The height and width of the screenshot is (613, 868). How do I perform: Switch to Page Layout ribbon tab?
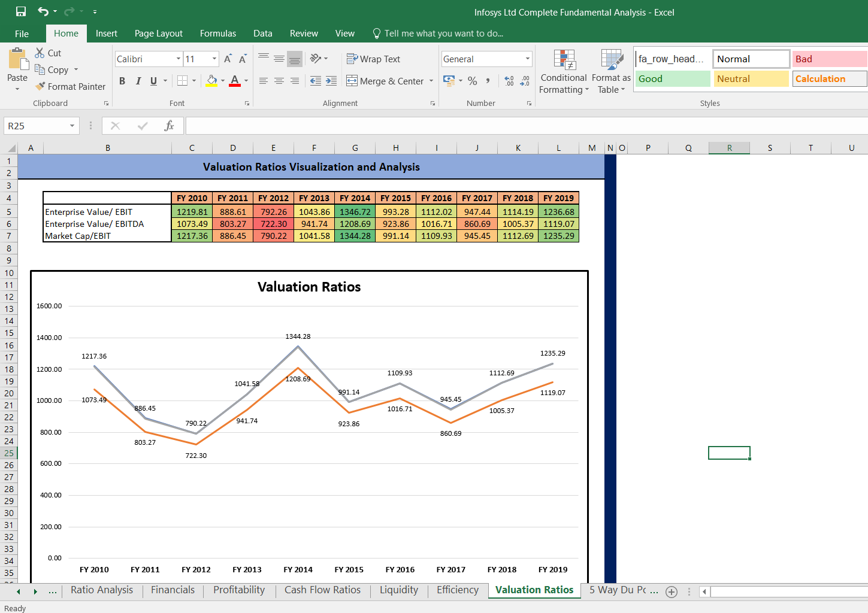coord(159,34)
